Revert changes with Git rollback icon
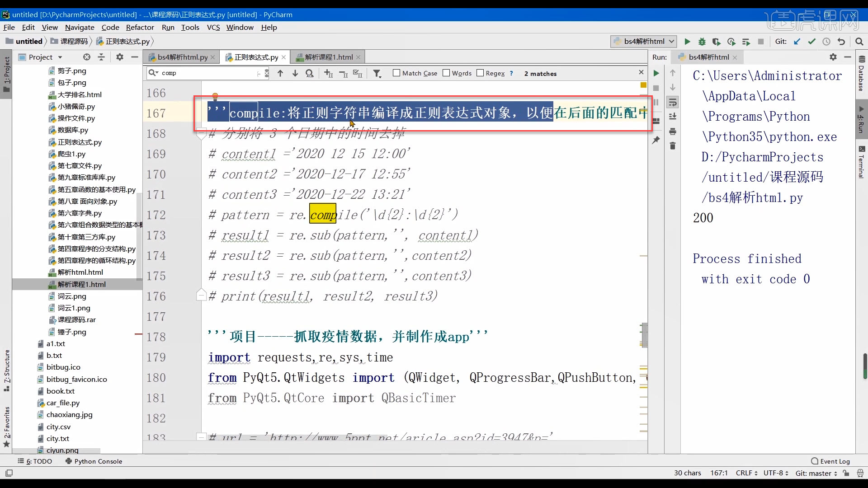This screenshot has width=868, height=488. coord(841,42)
